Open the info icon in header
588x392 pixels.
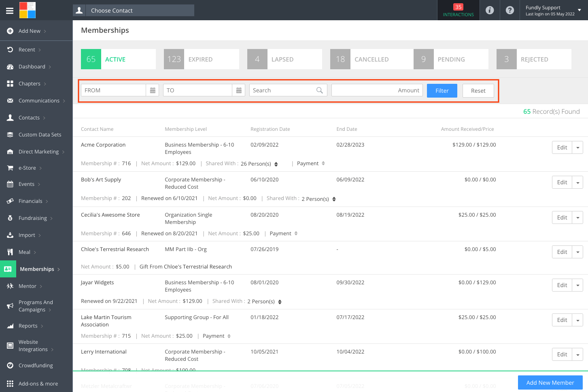[x=490, y=10]
